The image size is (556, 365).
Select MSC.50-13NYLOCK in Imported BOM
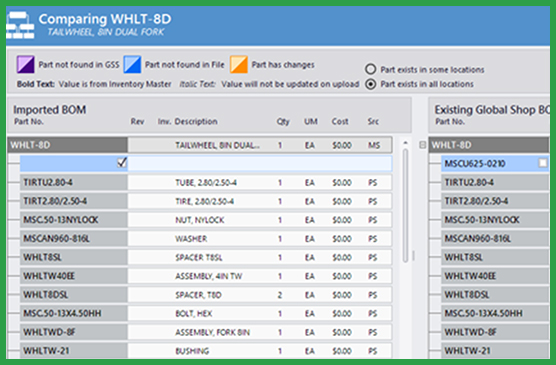coord(74,220)
